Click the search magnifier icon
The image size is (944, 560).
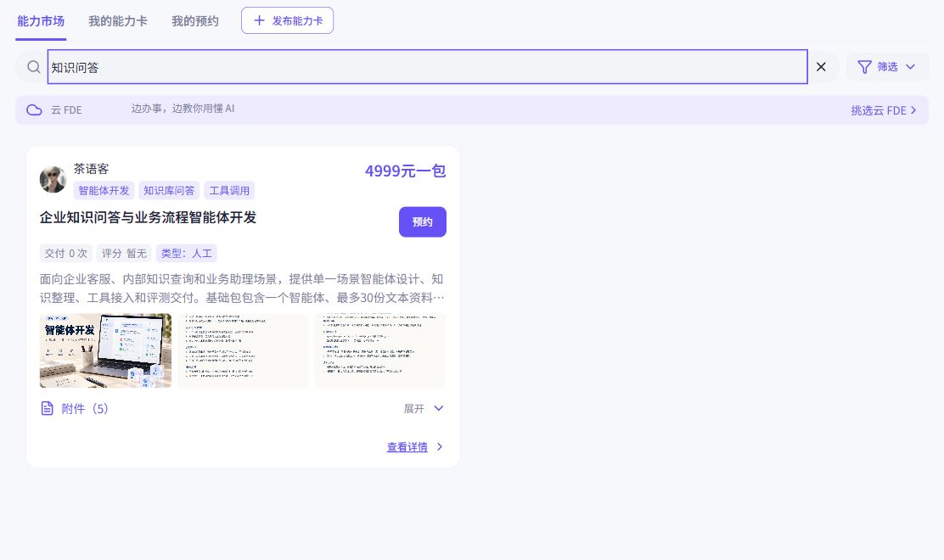34,67
